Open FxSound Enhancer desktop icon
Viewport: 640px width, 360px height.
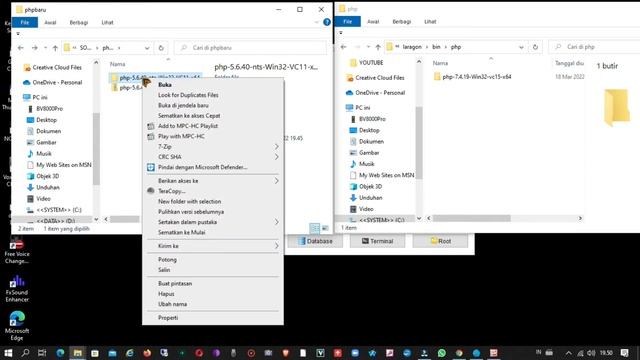pos(17,289)
